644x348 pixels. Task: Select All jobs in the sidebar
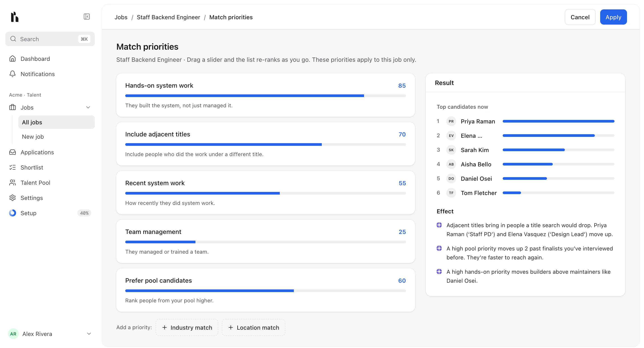coord(57,122)
